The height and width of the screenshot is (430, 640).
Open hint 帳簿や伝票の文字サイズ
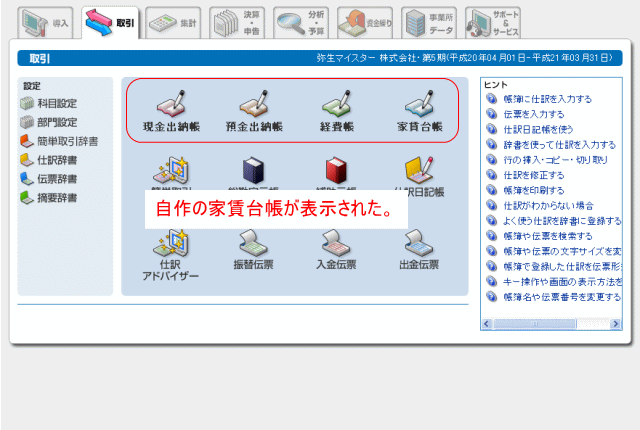click(x=562, y=251)
